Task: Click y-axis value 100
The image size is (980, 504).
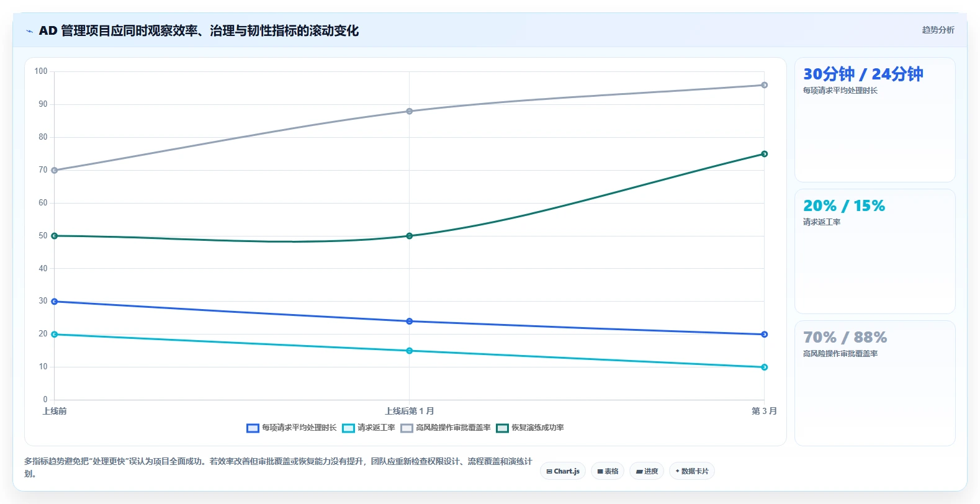Action: [41, 71]
